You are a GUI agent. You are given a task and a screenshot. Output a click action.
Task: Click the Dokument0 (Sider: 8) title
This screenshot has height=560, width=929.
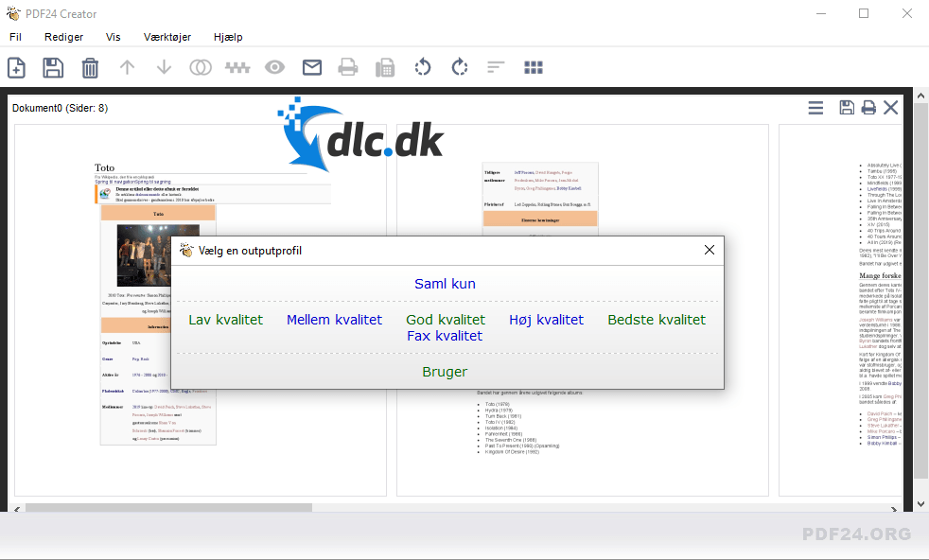(x=60, y=108)
